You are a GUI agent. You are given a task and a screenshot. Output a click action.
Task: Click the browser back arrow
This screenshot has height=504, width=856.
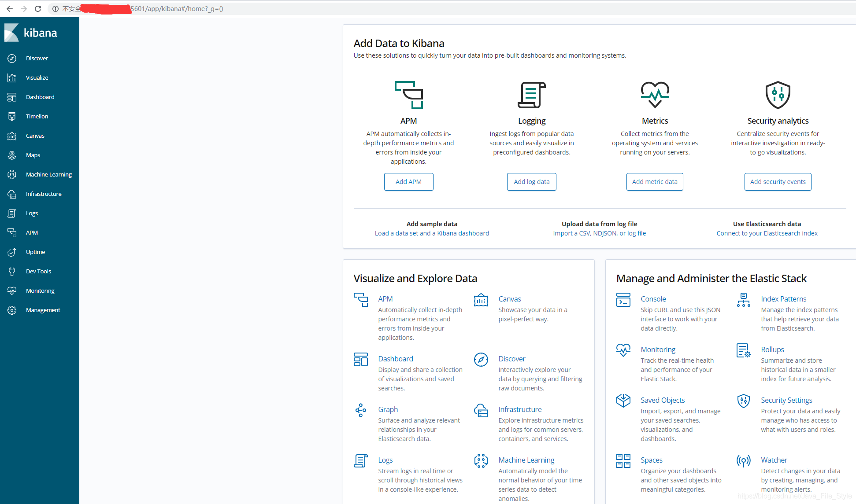coord(10,9)
